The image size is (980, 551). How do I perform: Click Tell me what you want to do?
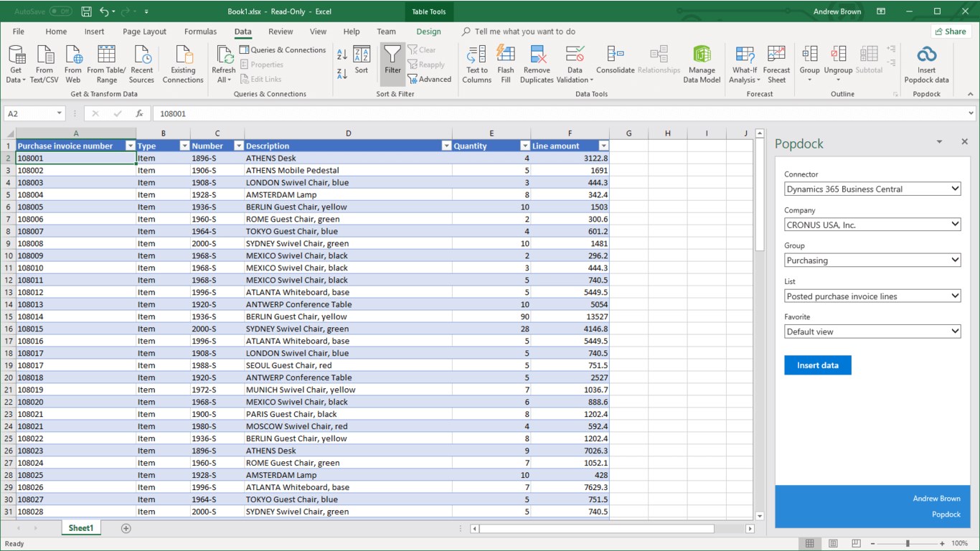pos(524,32)
